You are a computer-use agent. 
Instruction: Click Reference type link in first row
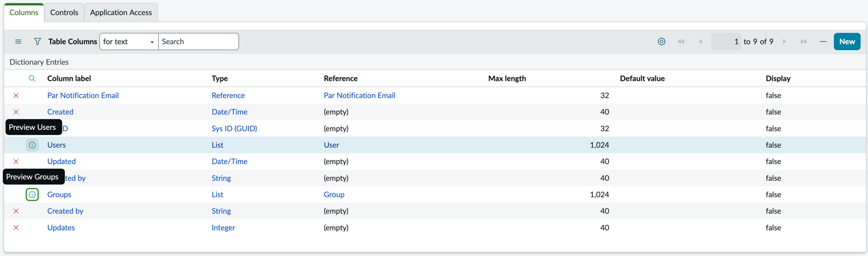tap(228, 95)
